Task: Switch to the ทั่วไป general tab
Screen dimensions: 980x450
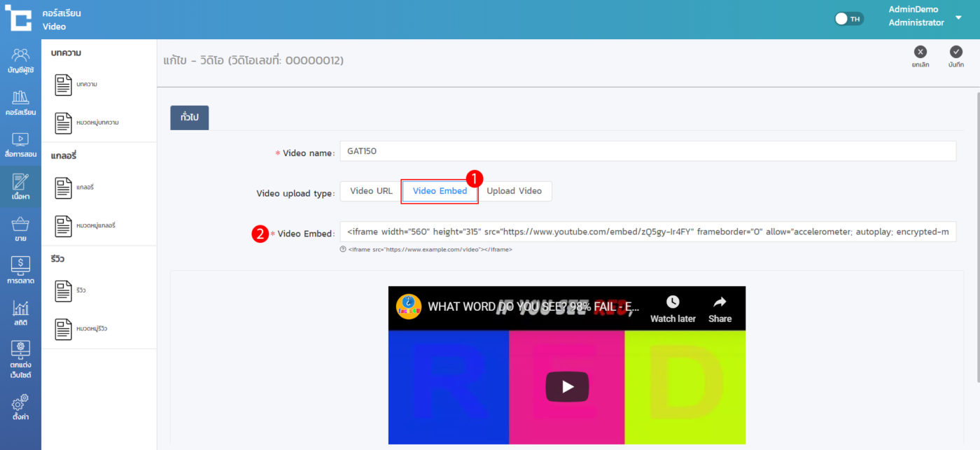Action: [x=189, y=118]
